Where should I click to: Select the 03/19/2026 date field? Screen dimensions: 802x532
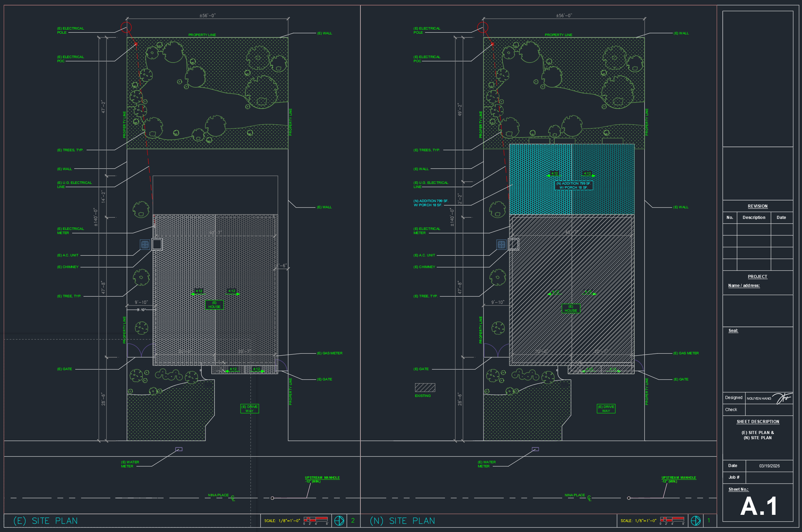(x=769, y=466)
